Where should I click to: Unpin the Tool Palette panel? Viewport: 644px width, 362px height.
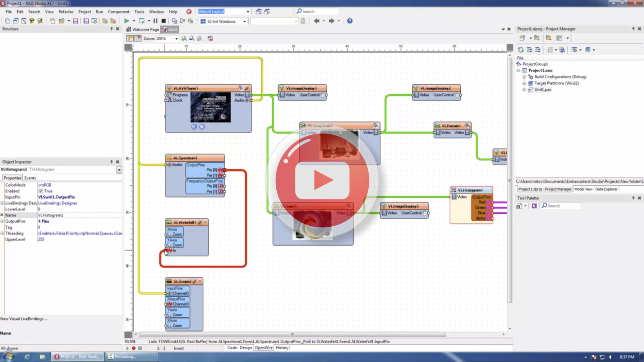coord(634,198)
